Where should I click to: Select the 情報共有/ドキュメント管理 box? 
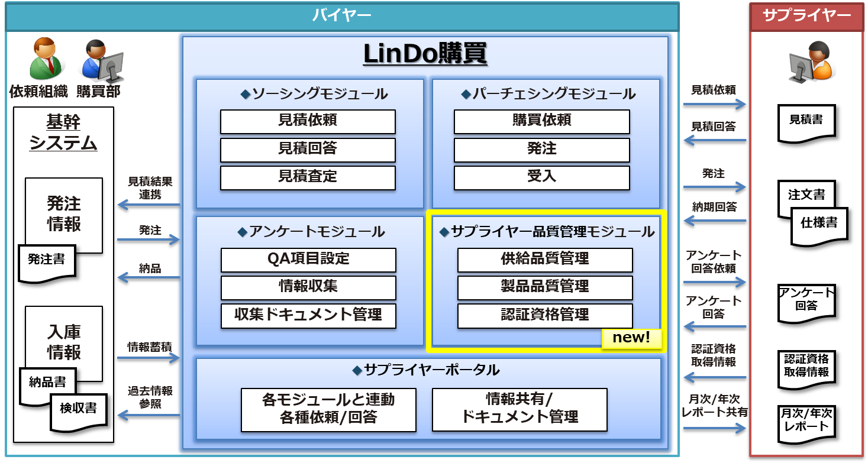(x=519, y=409)
